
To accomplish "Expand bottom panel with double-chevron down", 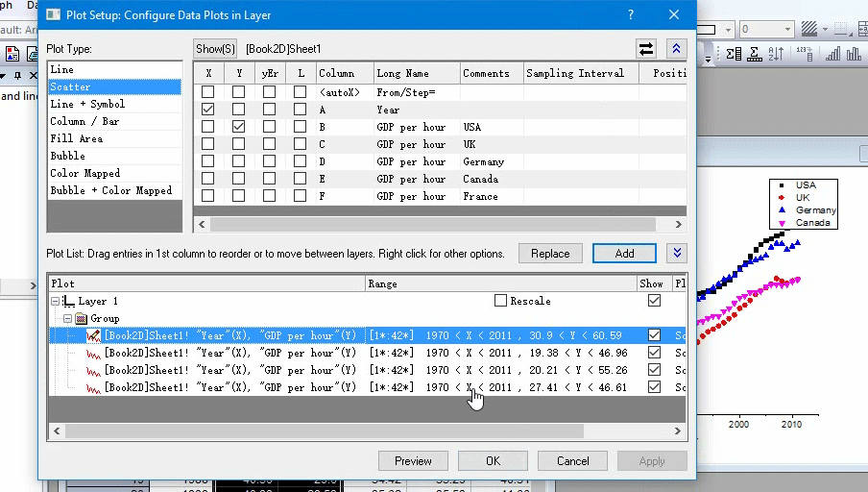I will (x=677, y=253).
